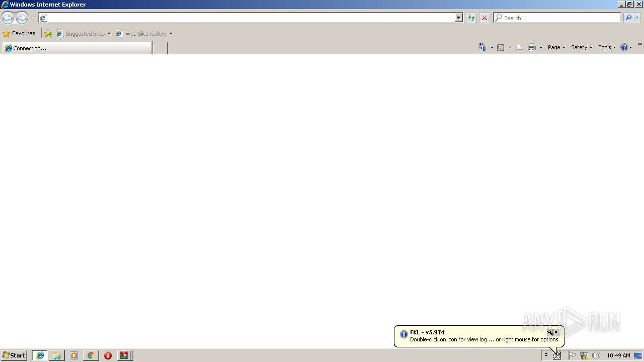Image resolution: width=644 pixels, height=362 pixels.
Task: Stop loading with the red X icon
Action: click(485, 18)
